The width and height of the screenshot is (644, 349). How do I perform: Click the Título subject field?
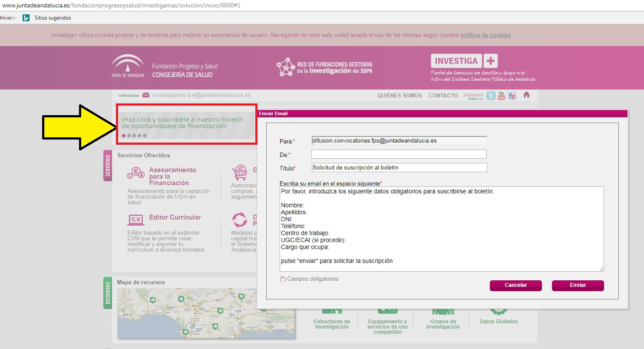click(x=399, y=168)
